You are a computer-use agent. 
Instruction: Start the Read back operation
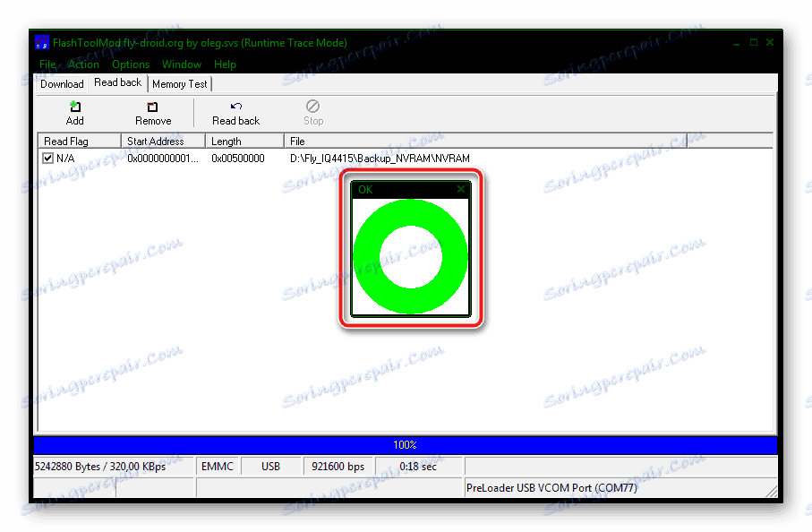coord(235,111)
